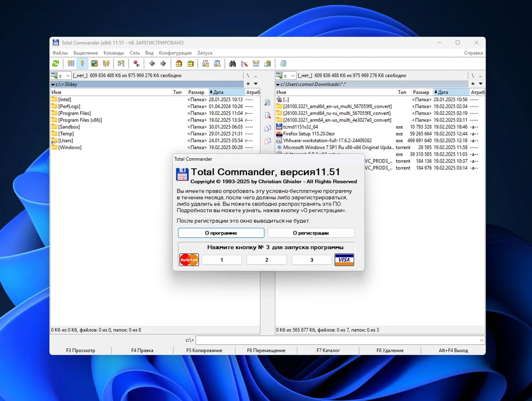
Task: Click the VISA icon in the dialog
Action: 344,260
